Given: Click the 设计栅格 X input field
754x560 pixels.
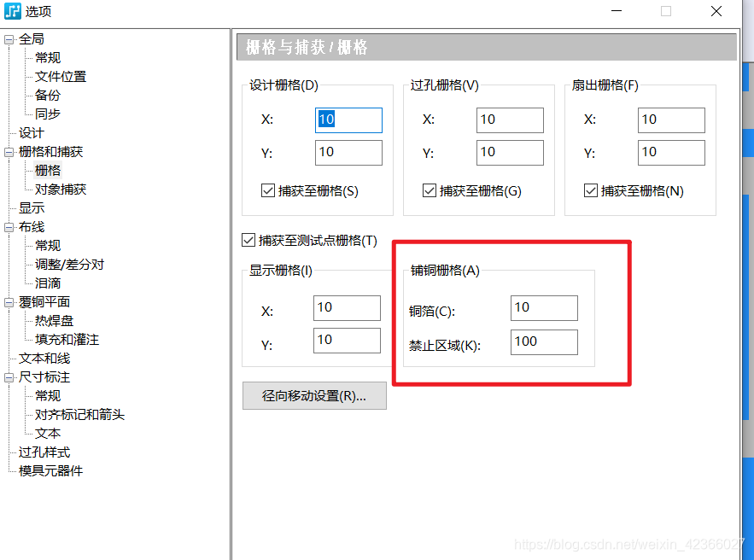Looking at the screenshot, I should click(x=348, y=120).
